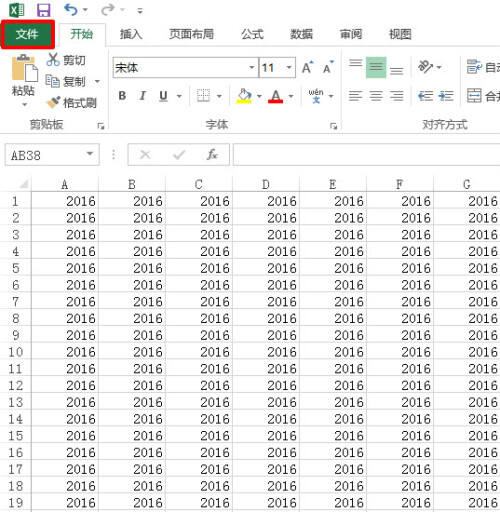The height and width of the screenshot is (512, 500).
Task: Expand the font color dropdown arrow
Action: [291, 96]
